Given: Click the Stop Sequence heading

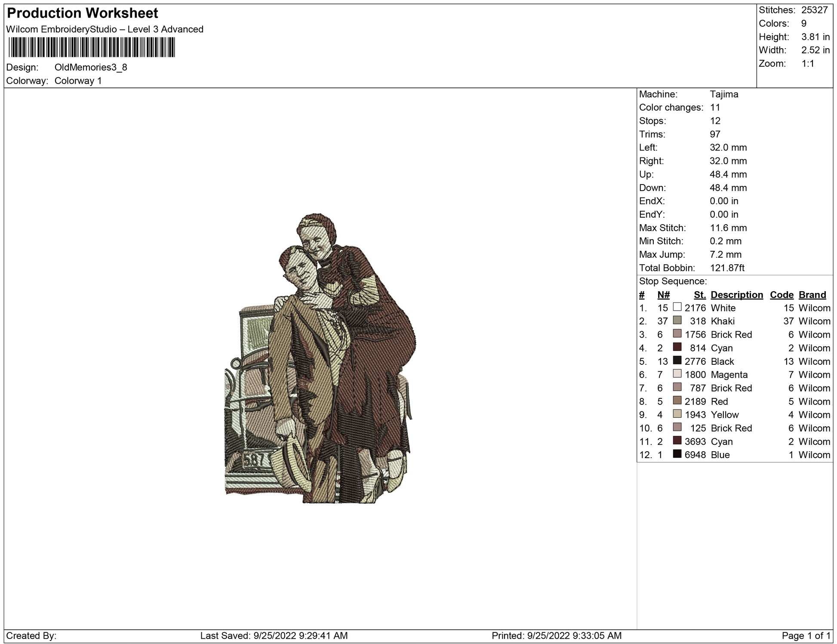Looking at the screenshot, I should click(x=673, y=281).
